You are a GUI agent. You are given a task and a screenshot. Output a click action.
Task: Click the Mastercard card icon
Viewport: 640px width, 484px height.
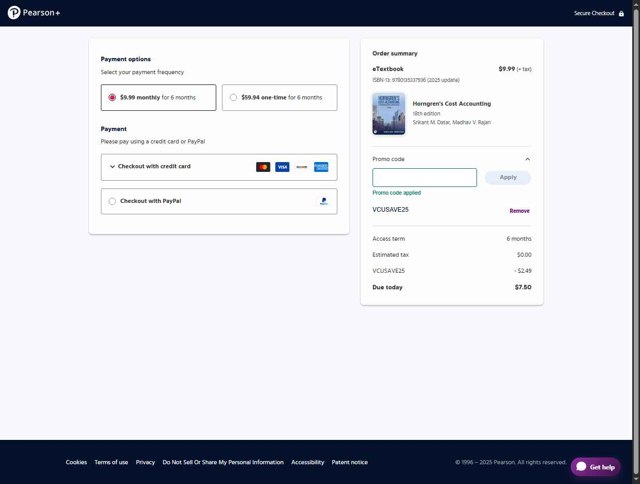pos(263,167)
